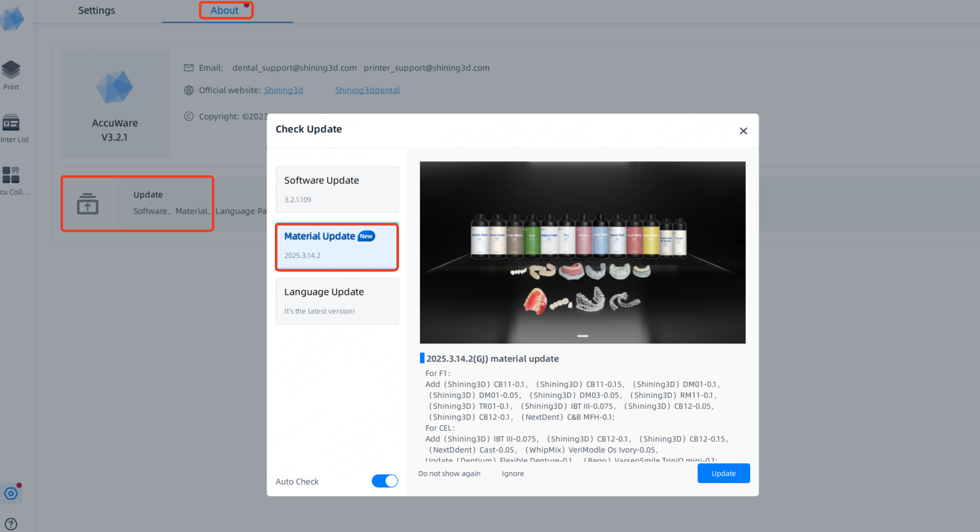Click the settings hexagon icon in sidebar
The width and height of the screenshot is (980, 532).
tap(11, 494)
